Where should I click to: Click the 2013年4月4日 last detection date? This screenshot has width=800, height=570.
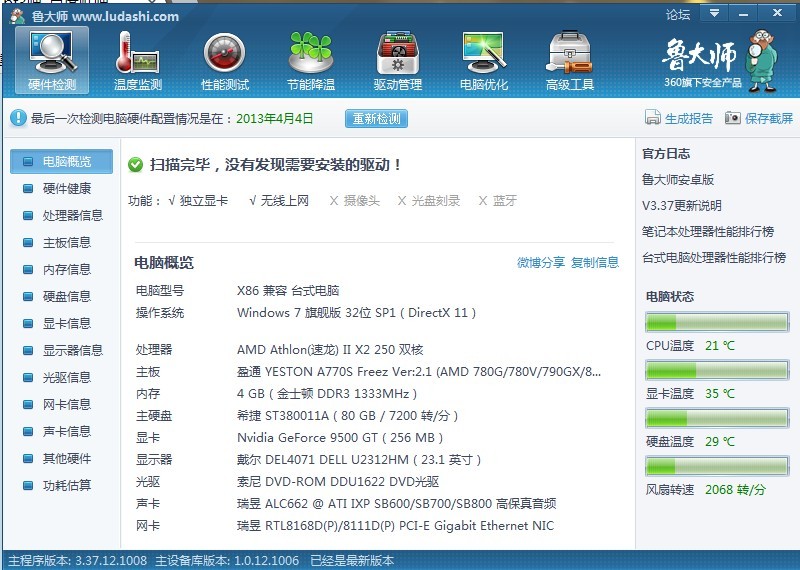click(274, 118)
